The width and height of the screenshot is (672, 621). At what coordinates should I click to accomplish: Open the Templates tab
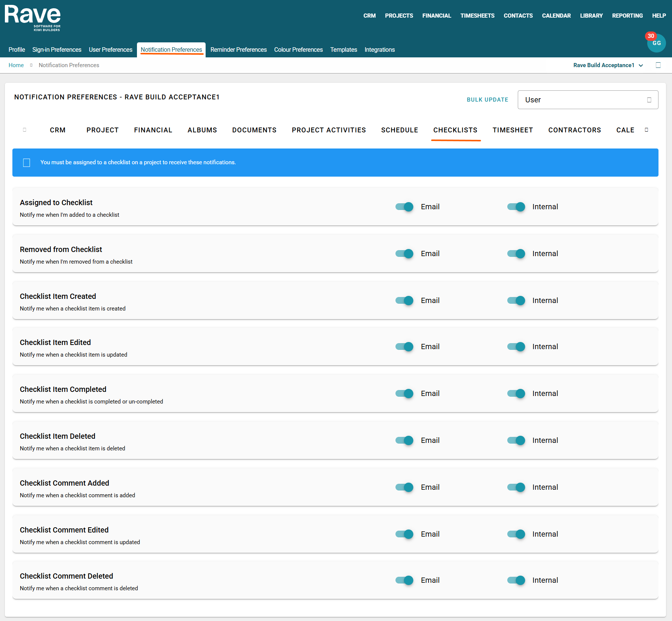pyautogui.click(x=344, y=50)
